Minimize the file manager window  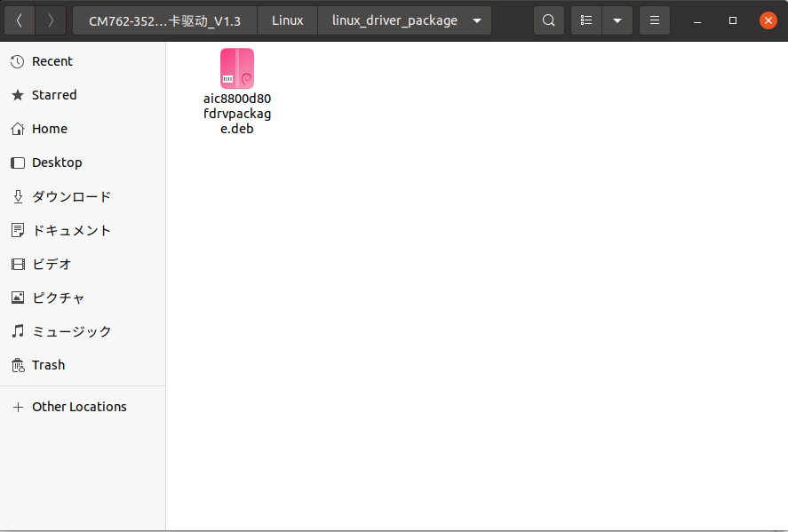pos(697,20)
